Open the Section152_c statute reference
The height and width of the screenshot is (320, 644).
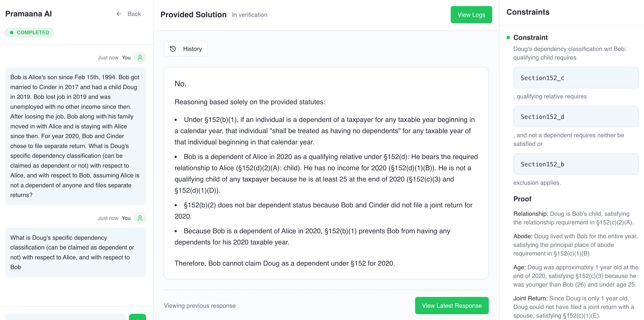(x=576, y=77)
